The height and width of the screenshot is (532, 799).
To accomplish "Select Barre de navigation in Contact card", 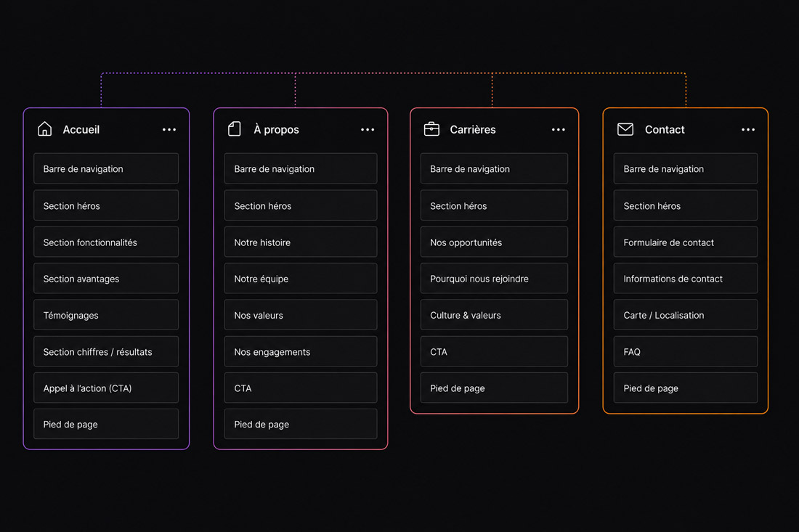I will click(686, 168).
